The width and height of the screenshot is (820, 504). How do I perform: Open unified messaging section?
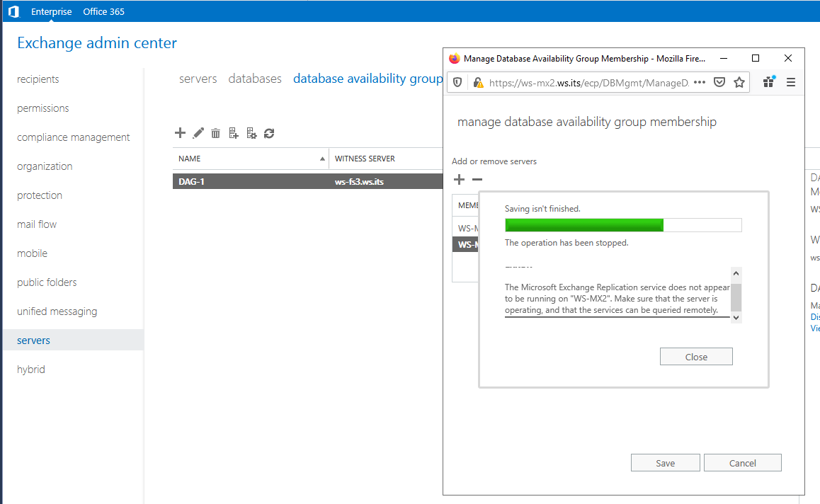(x=57, y=311)
